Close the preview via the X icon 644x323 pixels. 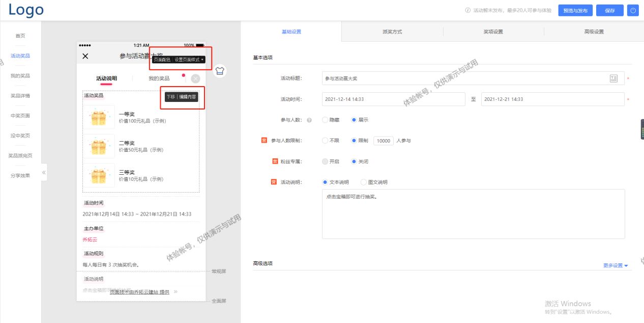point(85,56)
